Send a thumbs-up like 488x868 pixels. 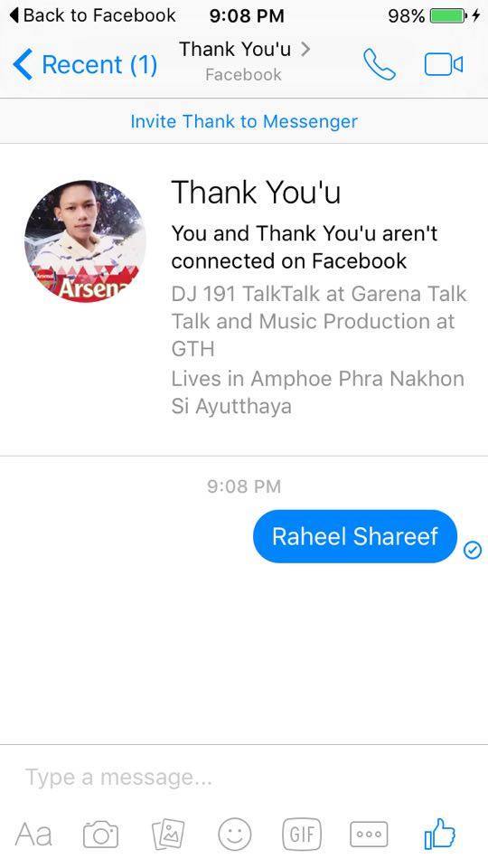pos(439,833)
